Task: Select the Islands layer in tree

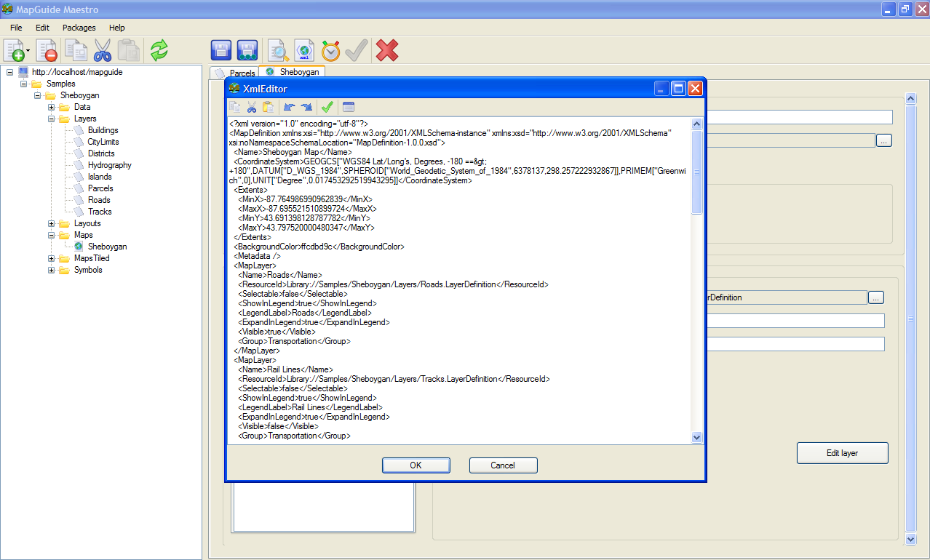Action: click(100, 177)
